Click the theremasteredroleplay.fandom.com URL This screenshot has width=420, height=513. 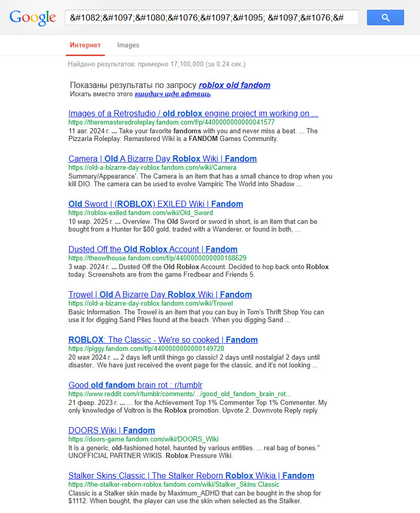tap(171, 122)
